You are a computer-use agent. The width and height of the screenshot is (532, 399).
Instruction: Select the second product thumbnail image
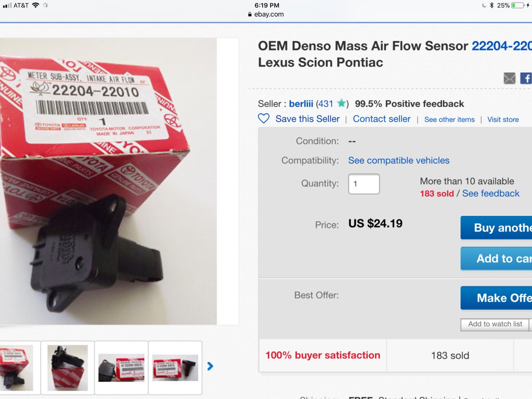point(67,368)
